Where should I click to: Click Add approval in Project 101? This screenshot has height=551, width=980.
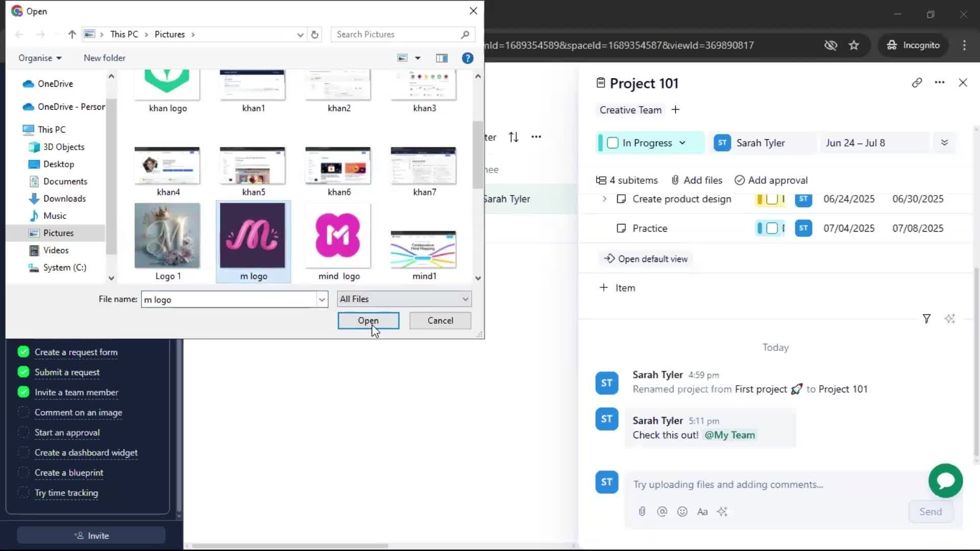point(771,180)
